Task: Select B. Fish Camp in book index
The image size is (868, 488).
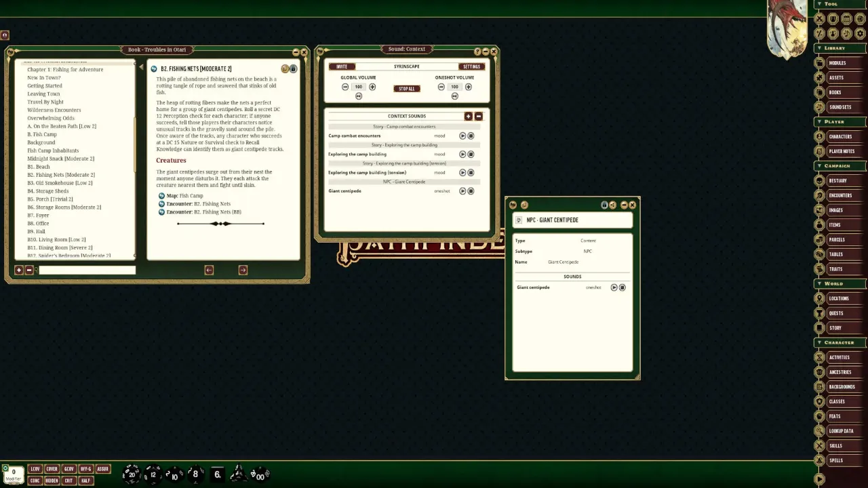Action: (x=42, y=134)
